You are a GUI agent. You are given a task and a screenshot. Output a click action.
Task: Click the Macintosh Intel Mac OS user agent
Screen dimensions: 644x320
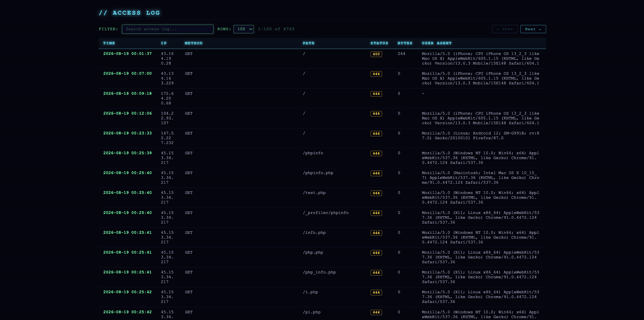click(x=480, y=178)
